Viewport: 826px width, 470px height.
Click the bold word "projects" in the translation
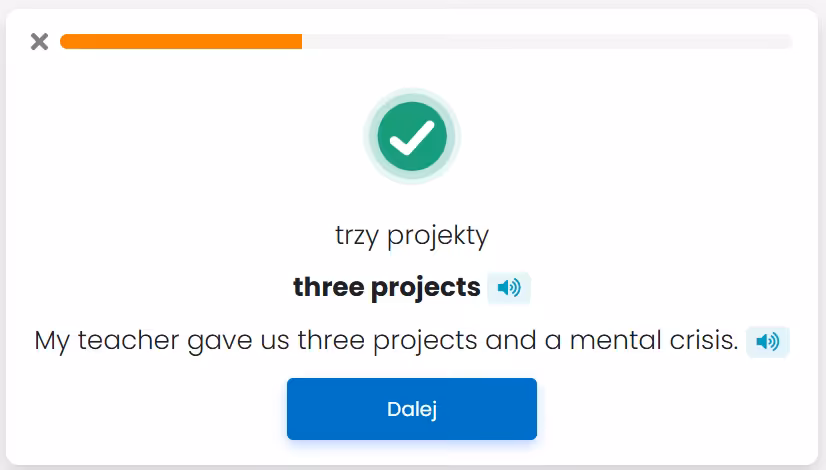426,288
